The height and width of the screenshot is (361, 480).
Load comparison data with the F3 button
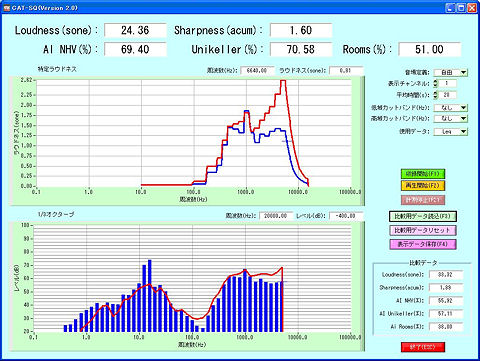tap(423, 216)
